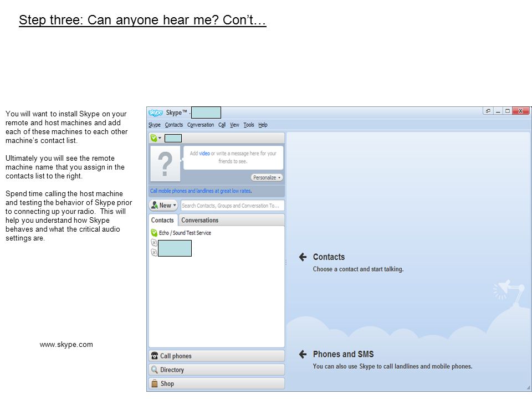Open the Tools menu
This screenshot has height=399, width=532.
pos(249,125)
